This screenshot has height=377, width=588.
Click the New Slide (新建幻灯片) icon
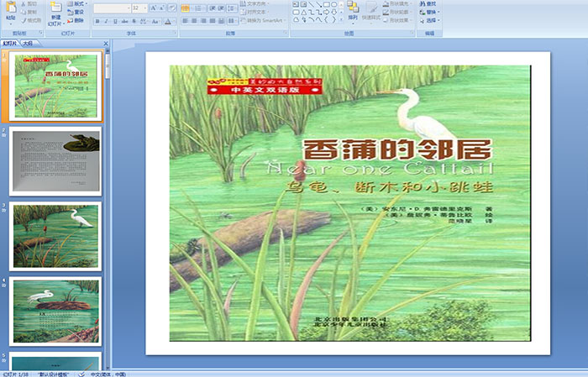click(x=56, y=7)
